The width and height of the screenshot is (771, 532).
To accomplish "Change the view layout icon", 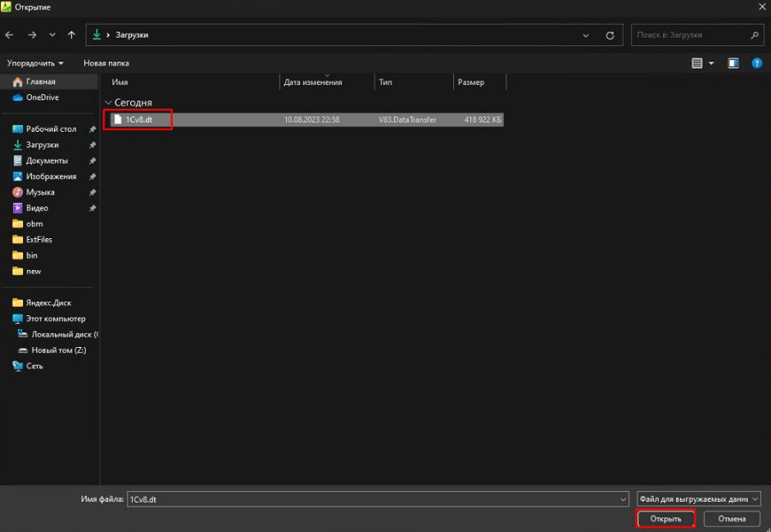I will click(x=696, y=63).
